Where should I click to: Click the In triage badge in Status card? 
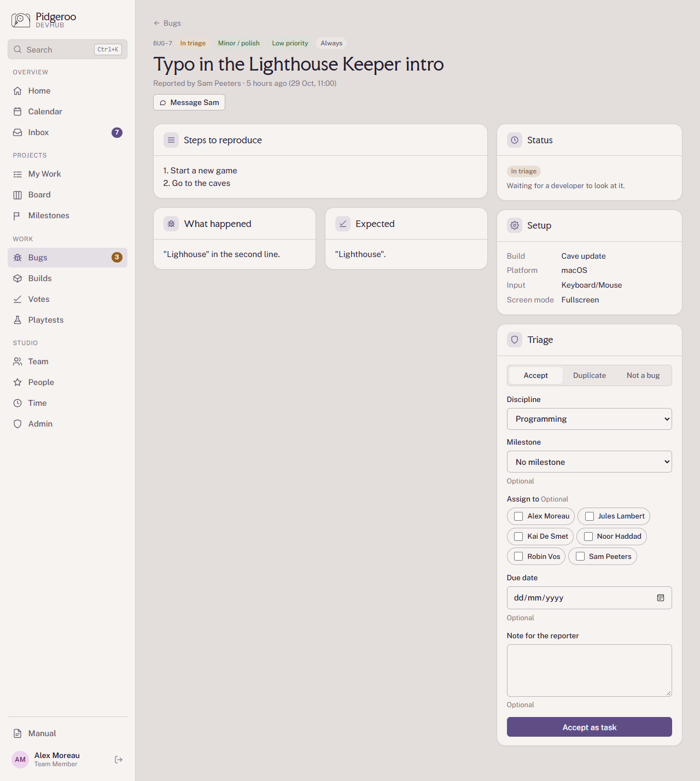(x=524, y=171)
